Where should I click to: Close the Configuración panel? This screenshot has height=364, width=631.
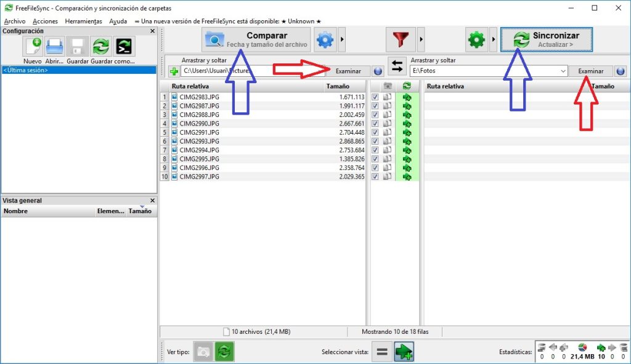[x=153, y=31]
